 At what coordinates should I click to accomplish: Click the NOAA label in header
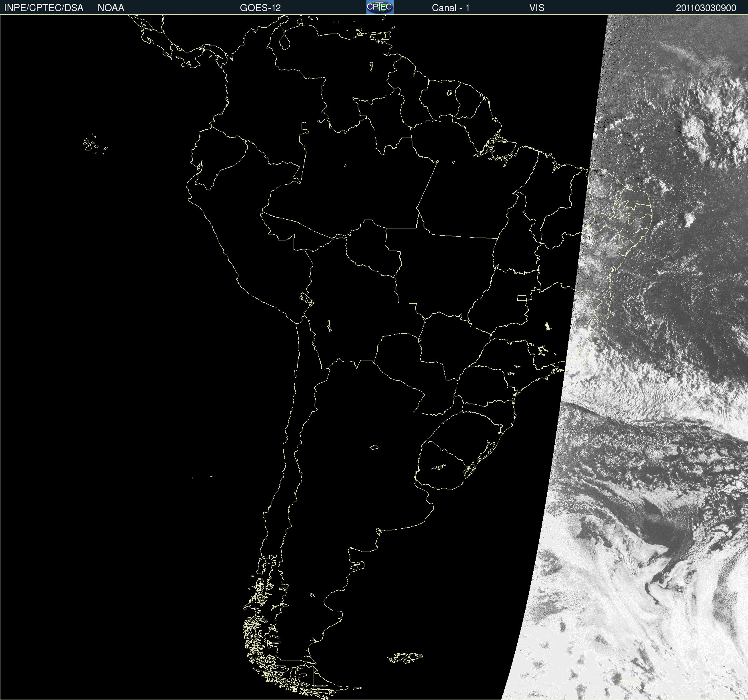coord(111,8)
